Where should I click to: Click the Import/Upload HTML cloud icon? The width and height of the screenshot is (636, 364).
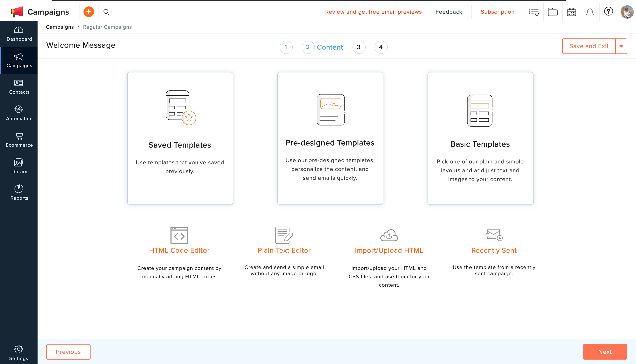[389, 235]
